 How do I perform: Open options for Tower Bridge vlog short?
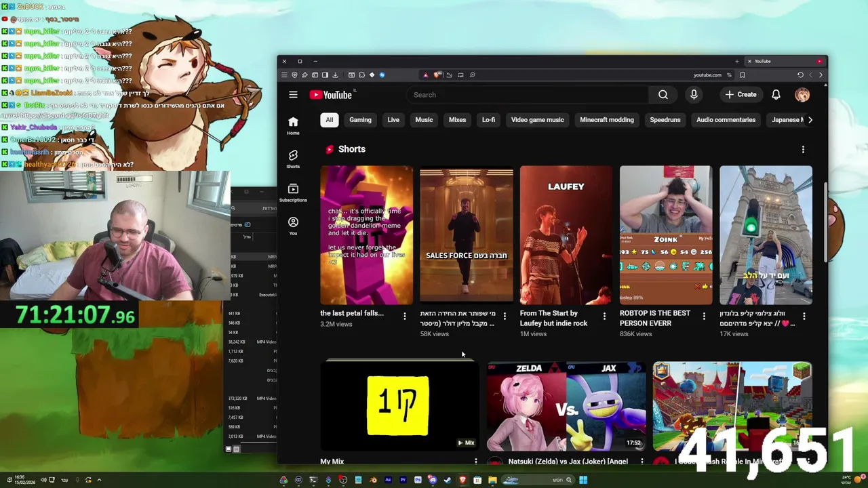[804, 316]
